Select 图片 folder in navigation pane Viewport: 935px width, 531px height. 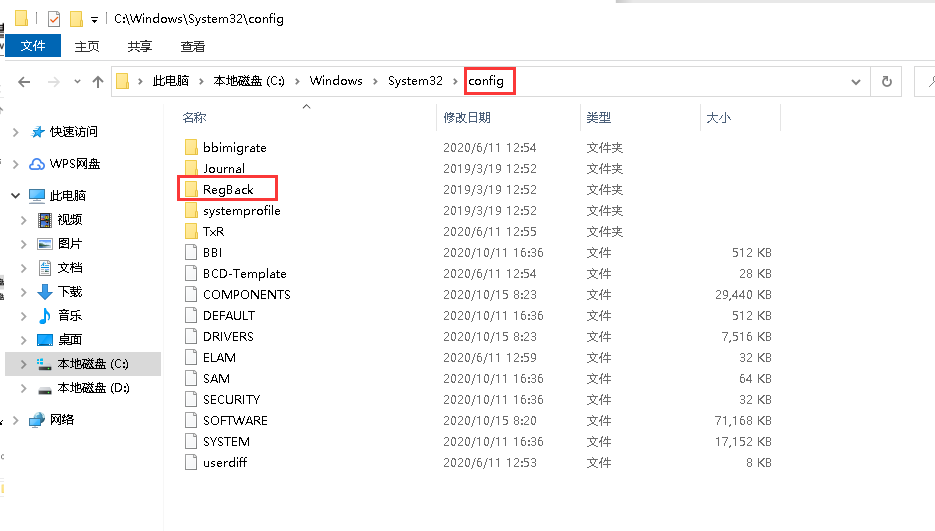(x=70, y=243)
